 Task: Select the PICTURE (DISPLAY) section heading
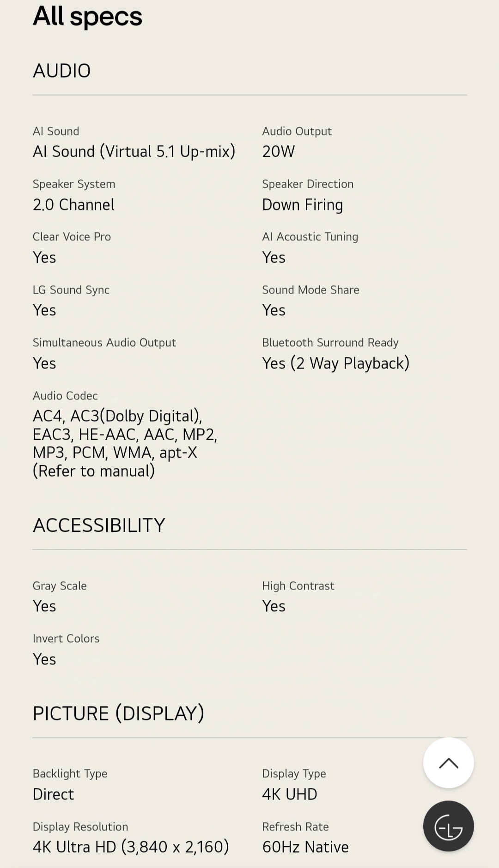118,713
